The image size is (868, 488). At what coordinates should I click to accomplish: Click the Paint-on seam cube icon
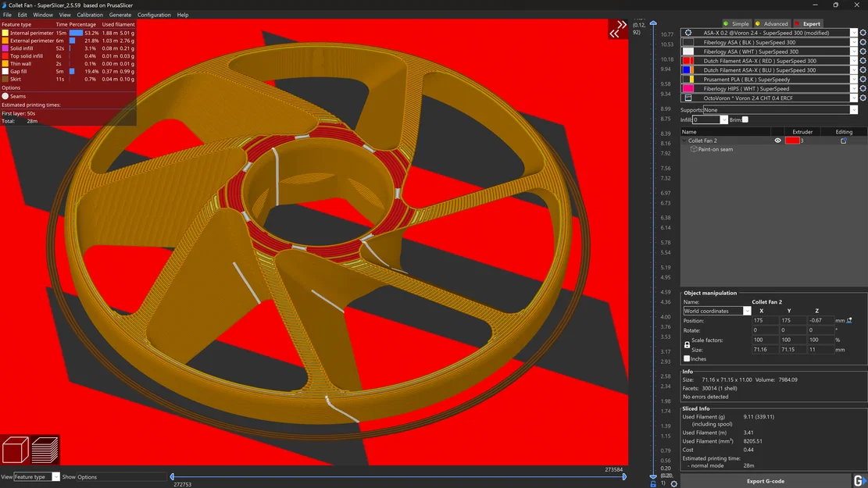point(694,149)
